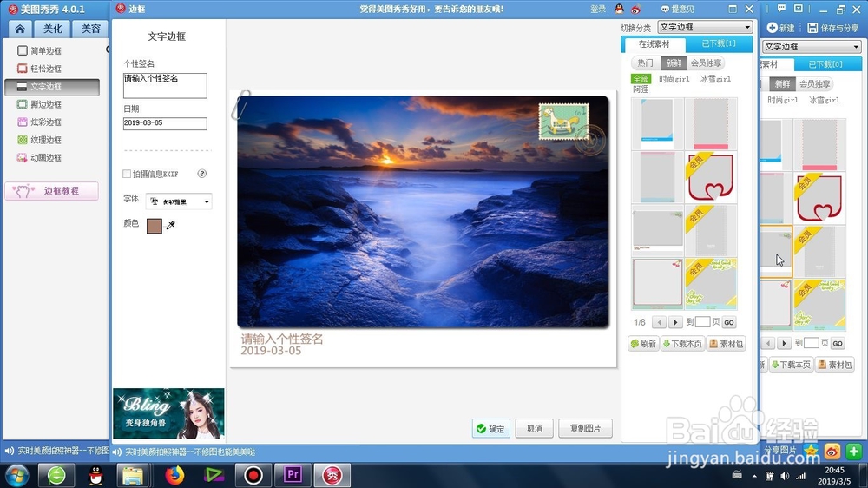
Task: Open Firefox from the taskbar
Action: pyautogui.click(x=174, y=475)
